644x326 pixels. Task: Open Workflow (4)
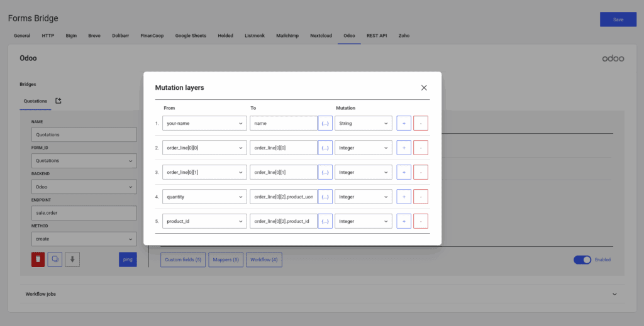click(264, 259)
